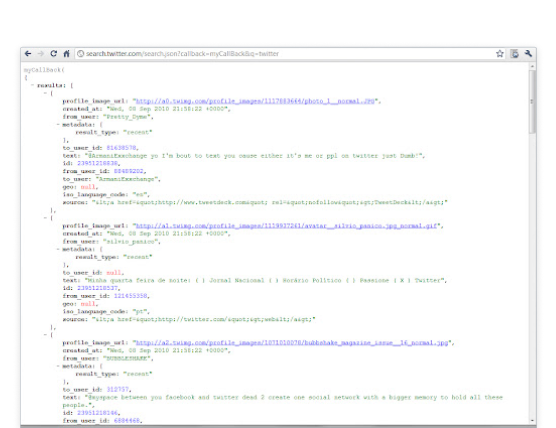This screenshot has width=556, height=428.
Task: Collapse metadata of the silvio_panico result
Action: [58, 249]
